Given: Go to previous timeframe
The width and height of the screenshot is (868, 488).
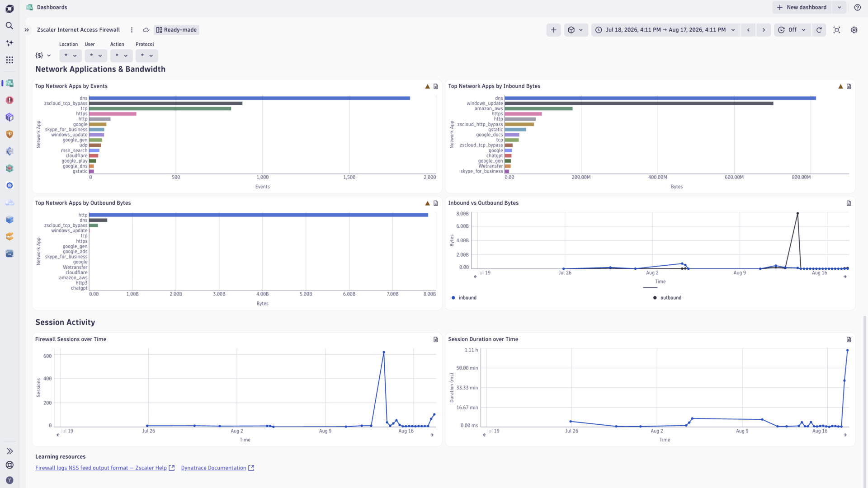Looking at the screenshot, I should point(748,30).
